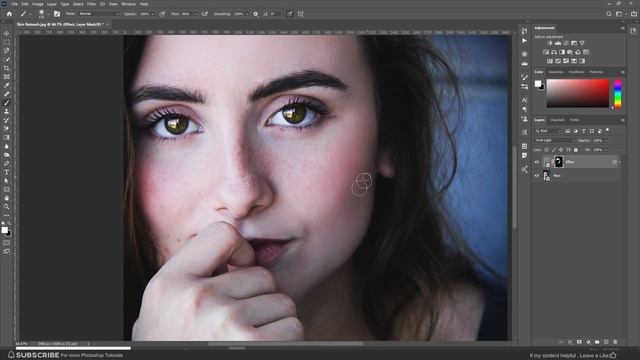The image size is (640, 360).
Task: Open layer filter Kind dropdown
Action: coord(548,131)
